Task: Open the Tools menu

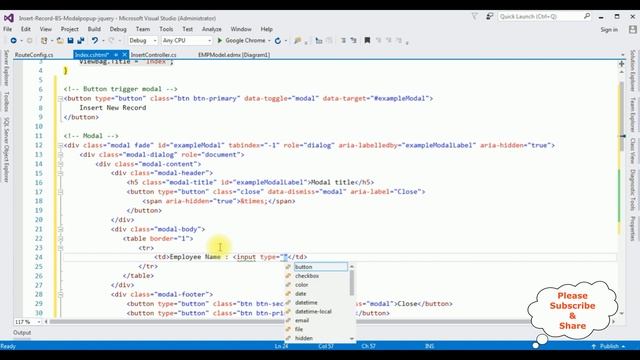Action: 166,29
